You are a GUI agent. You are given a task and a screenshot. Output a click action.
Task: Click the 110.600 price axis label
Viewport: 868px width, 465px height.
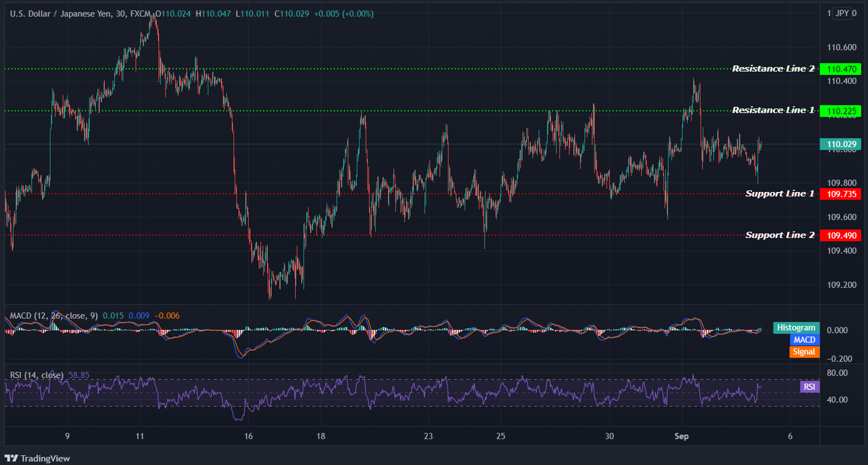point(842,48)
